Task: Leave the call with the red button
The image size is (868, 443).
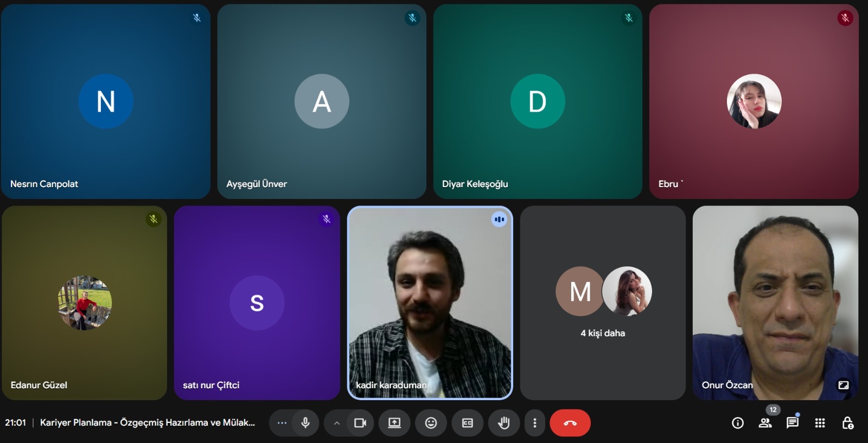Action: [570, 423]
